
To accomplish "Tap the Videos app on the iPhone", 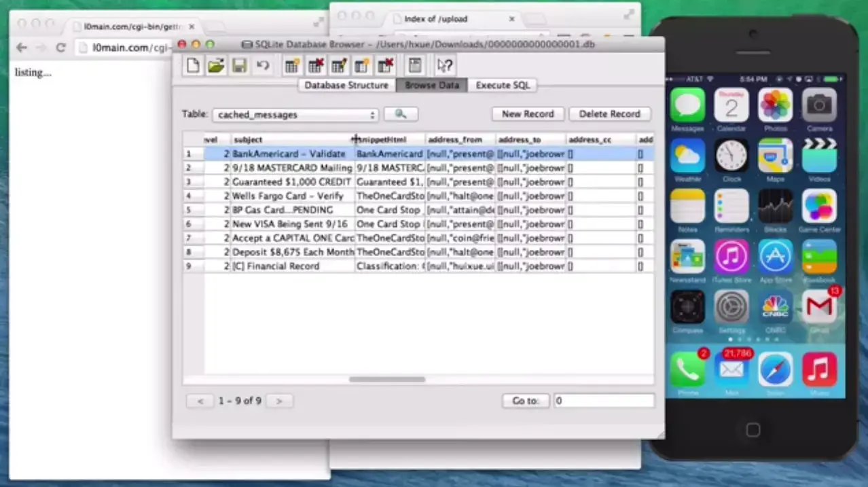I will (x=819, y=156).
